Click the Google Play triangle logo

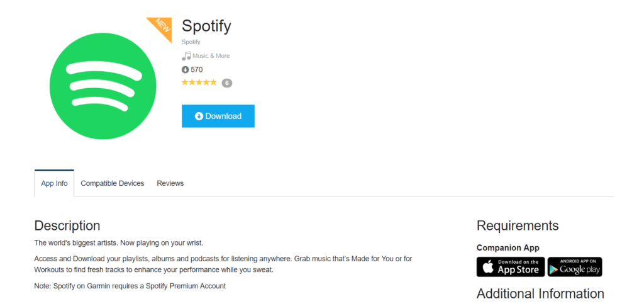[555, 269]
